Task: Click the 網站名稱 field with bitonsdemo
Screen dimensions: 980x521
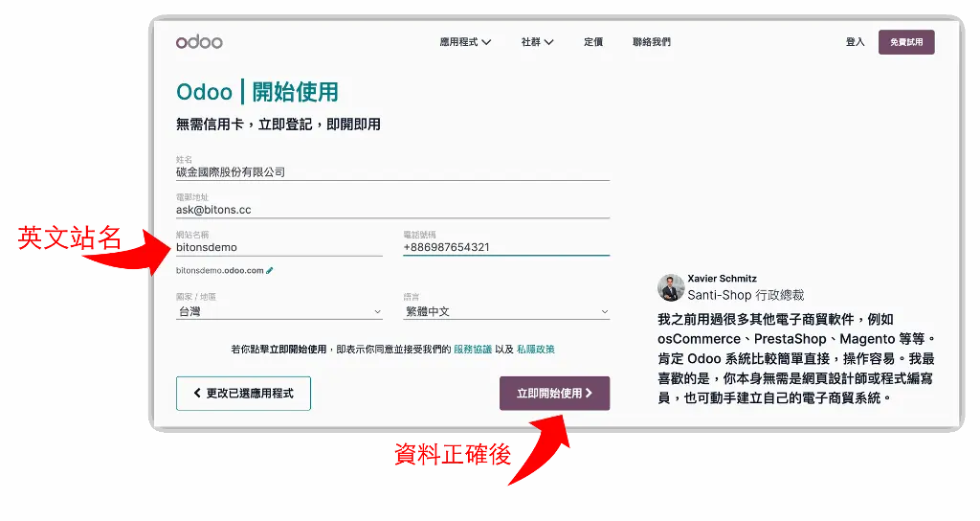Action: pyautogui.click(x=278, y=248)
